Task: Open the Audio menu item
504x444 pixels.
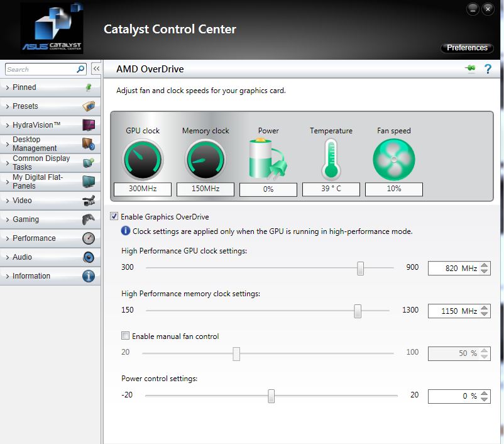Action: 50,257
